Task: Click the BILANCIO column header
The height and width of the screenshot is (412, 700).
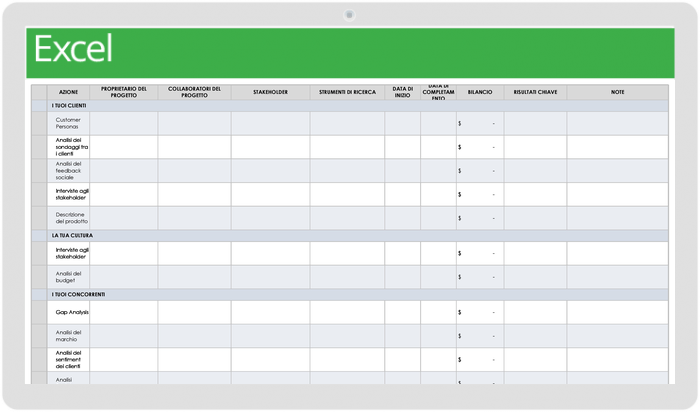Action: pyautogui.click(x=479, y=92)
